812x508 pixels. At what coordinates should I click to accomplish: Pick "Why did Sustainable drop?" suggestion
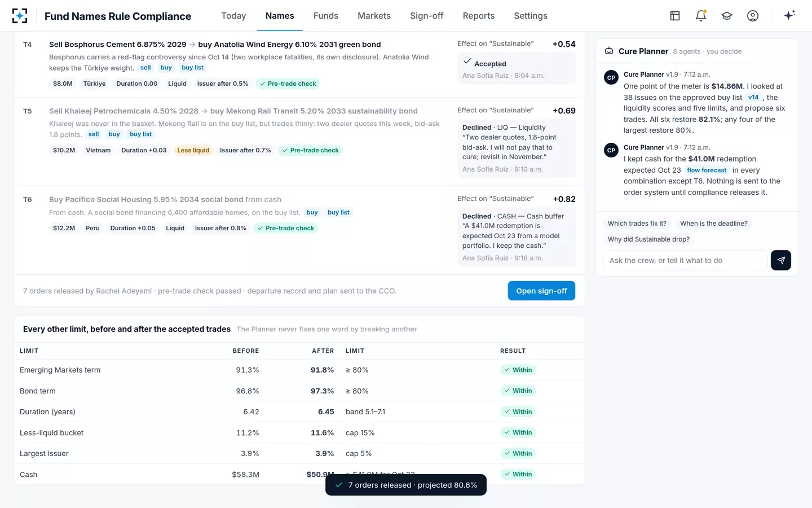648,239
